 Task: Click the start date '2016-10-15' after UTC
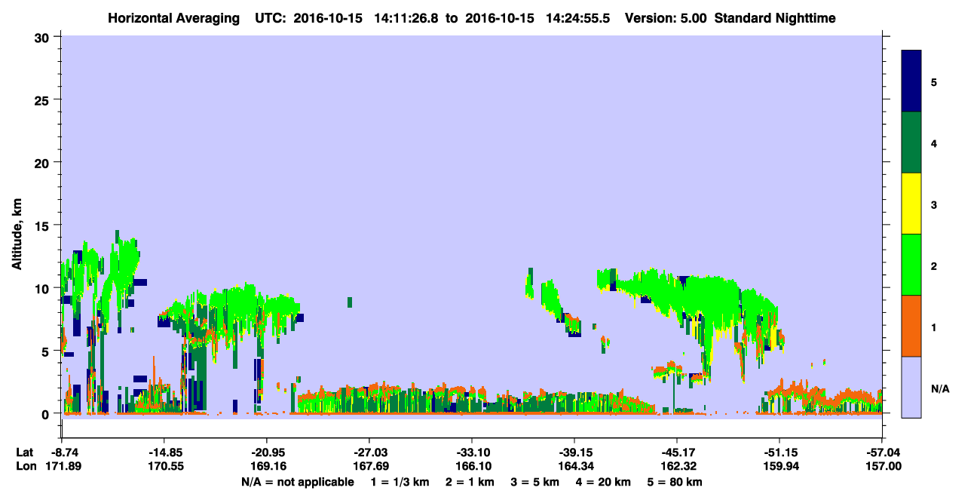(x=326, y=18)
